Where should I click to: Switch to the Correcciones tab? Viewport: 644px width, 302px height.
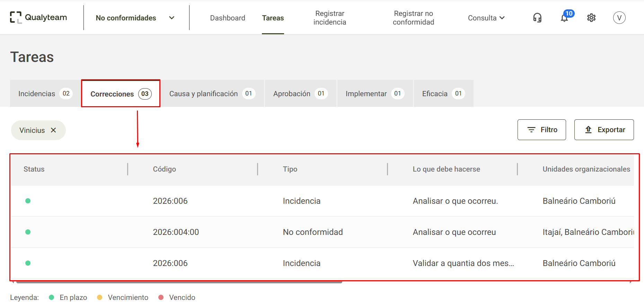point(121,93)
